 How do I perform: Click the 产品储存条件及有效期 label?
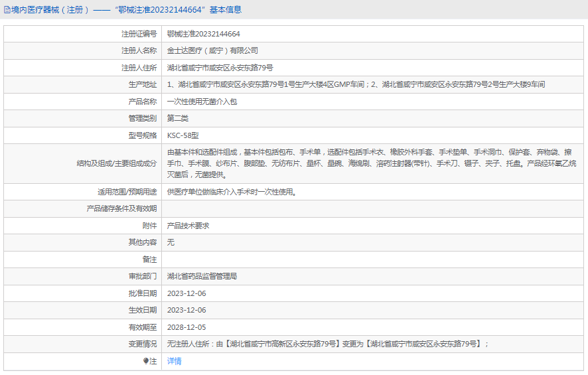point(121,208)
